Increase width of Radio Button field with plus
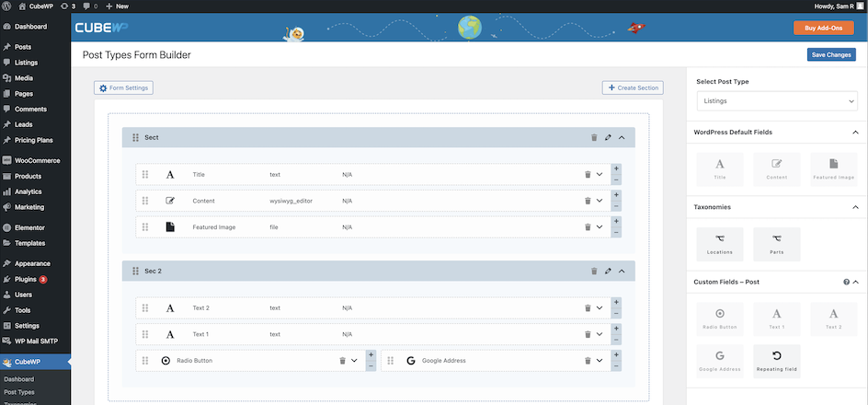This screenshot has width=868, height=405. coord(371,354)
